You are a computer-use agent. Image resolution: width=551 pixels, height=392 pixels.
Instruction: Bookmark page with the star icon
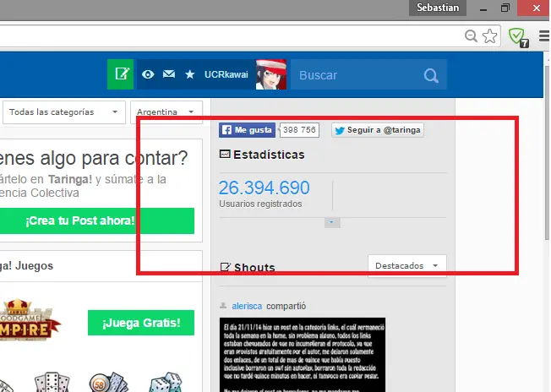[489, 35]
